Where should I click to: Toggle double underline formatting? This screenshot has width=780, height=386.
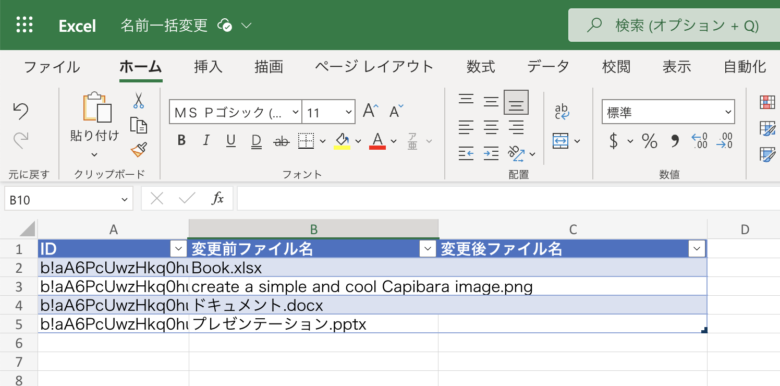[x=256, y=142]
